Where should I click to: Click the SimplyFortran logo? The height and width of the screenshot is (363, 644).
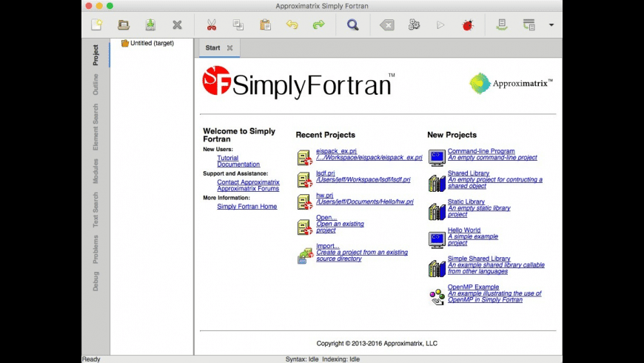pos(298,82)
